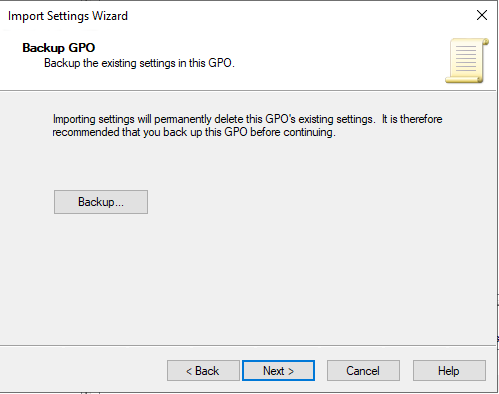Open the Backup... dialog for this GPO
The width and height of the screenshot is (499, 394).
point(101,202)
